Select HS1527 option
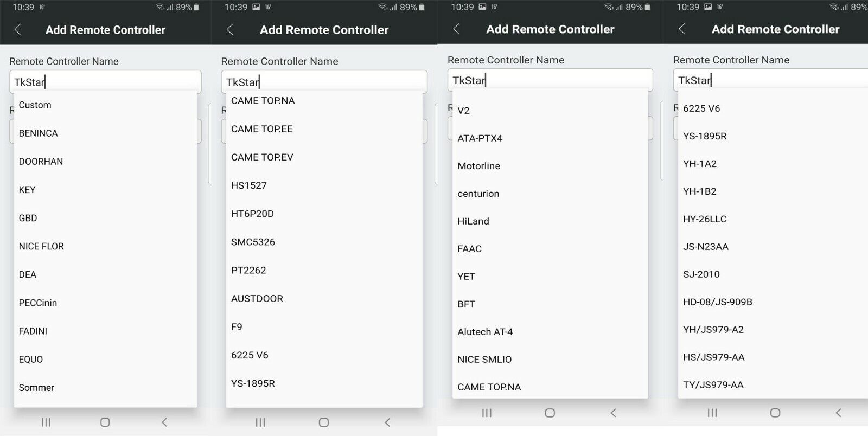Viewport: 868px width, 436px height. pyautogui.click(x=324, y=185)
